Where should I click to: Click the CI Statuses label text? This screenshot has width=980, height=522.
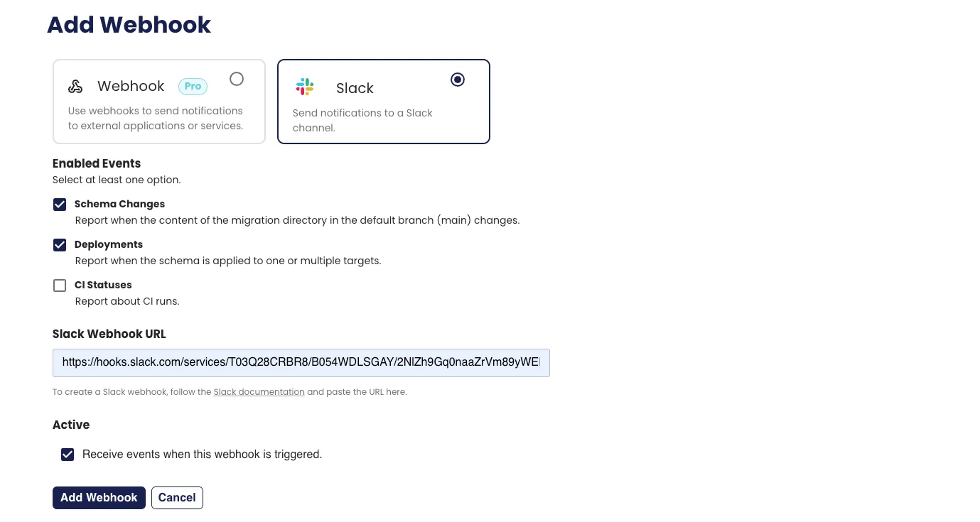[103, 285]
